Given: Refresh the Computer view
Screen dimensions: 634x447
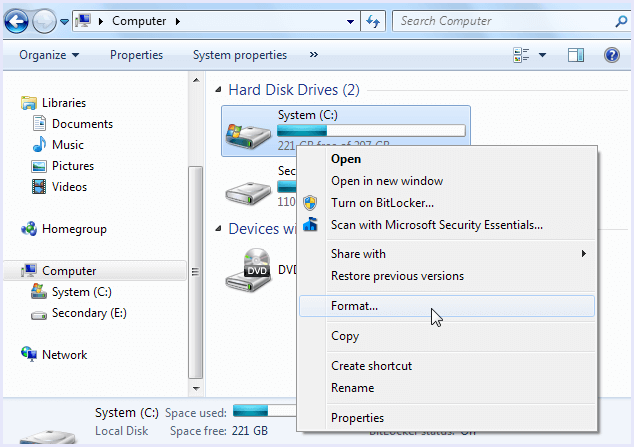Looking at the screenshot, I should pyautogui.click(x=373, y=21).
